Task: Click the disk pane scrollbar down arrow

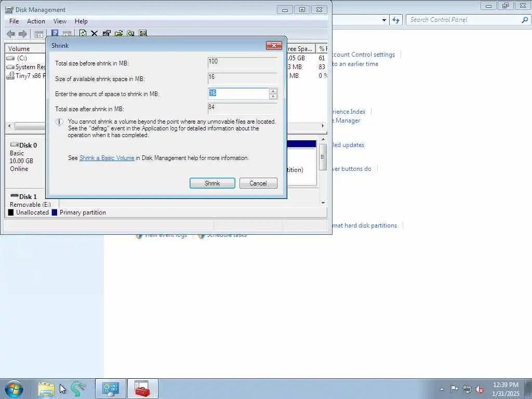Action: click(x=323, y=203)
